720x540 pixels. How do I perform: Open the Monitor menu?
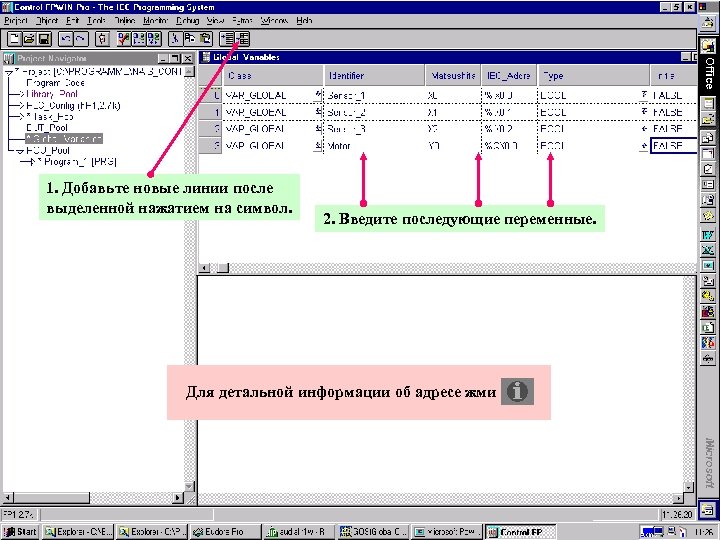click(156, 21)
